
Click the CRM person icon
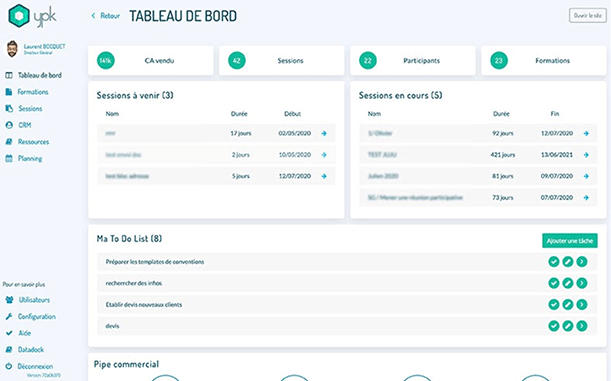click(9, 125)
